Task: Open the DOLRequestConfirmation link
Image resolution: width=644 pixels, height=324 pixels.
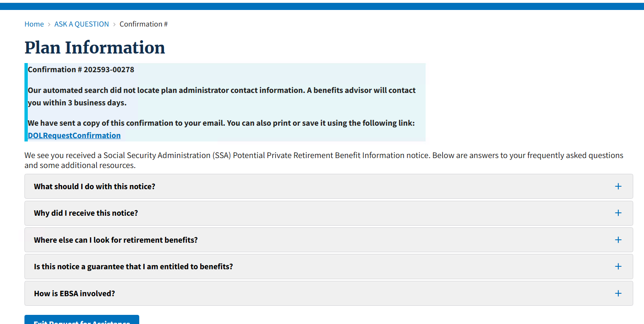Action: point(74,135)
